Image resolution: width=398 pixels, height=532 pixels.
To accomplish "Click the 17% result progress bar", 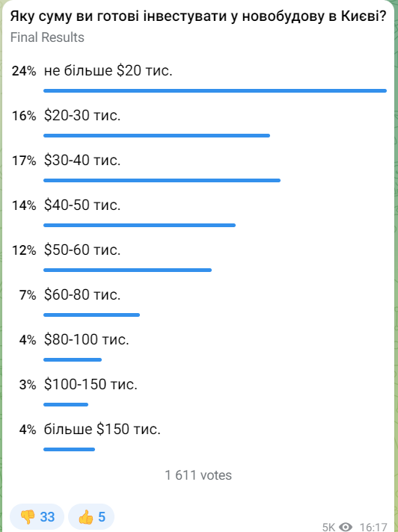I will (x=162, y=180).
